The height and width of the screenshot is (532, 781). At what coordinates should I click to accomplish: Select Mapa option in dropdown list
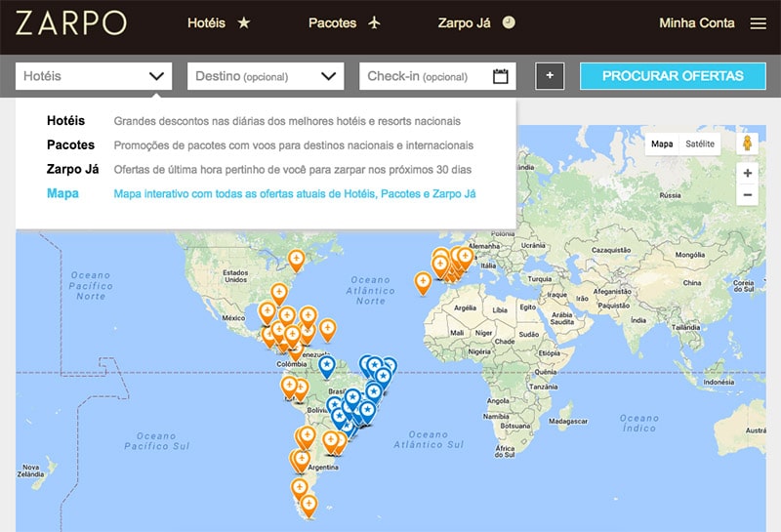(62, 193)
